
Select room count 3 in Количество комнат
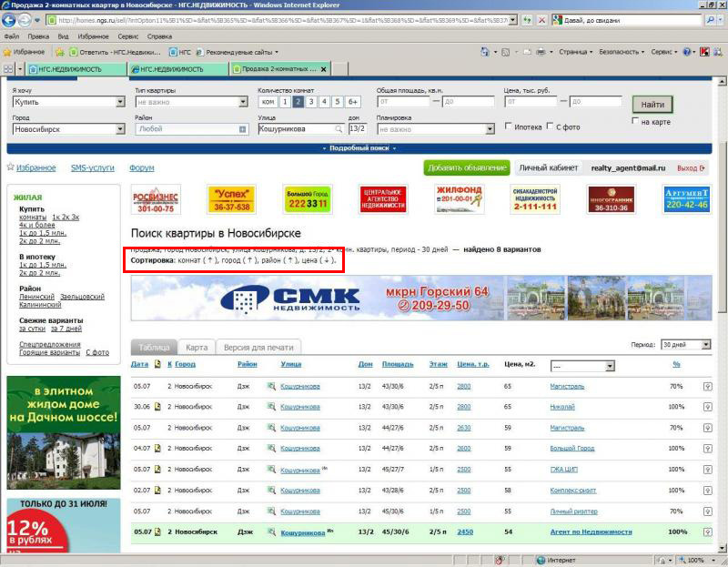(x=311, y=102)
